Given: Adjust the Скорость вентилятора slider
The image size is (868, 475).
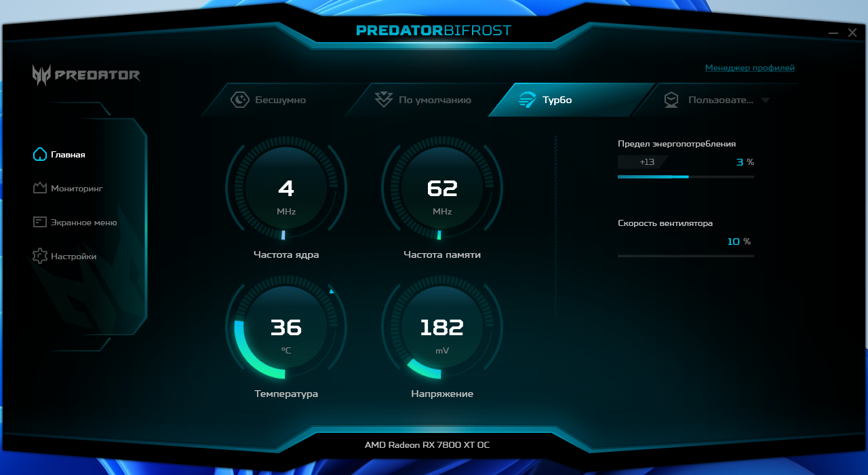Looking at the screenshot, I should pos(686,256).
